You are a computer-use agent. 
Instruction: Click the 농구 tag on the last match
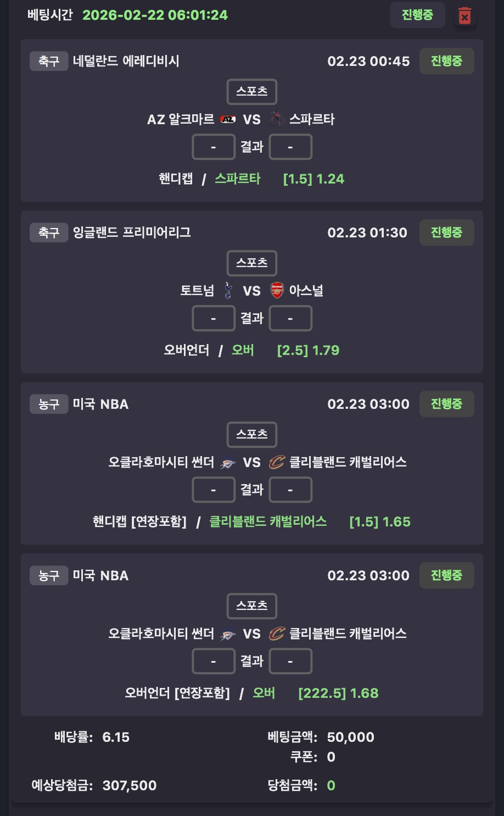tap(49, 575)
